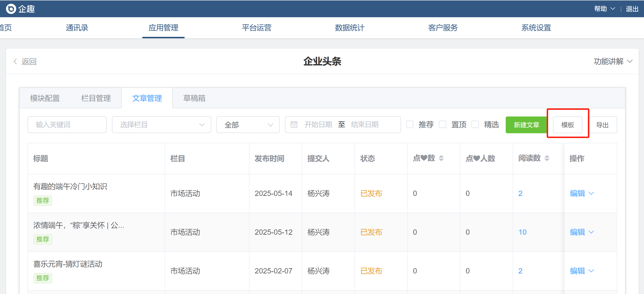The height and width of the screenshot is (294, 644).
Task: Click the green 新建文章 button
Action: (526, 125)
